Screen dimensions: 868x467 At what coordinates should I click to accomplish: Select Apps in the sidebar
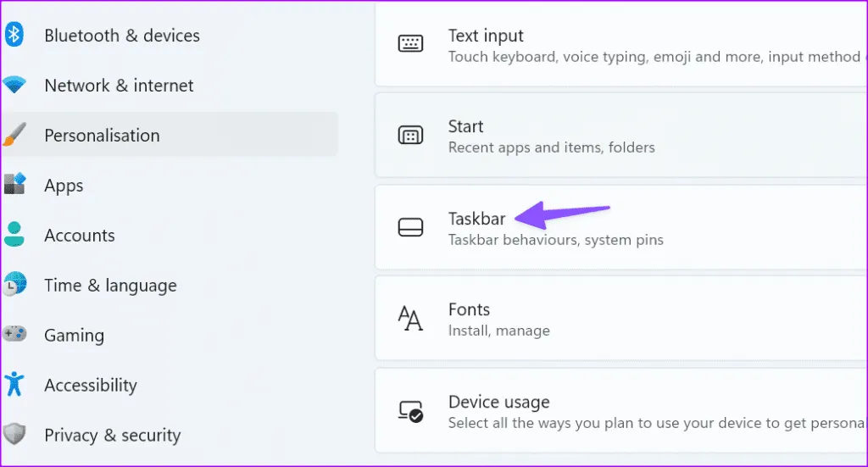click(x=64, y=186)
